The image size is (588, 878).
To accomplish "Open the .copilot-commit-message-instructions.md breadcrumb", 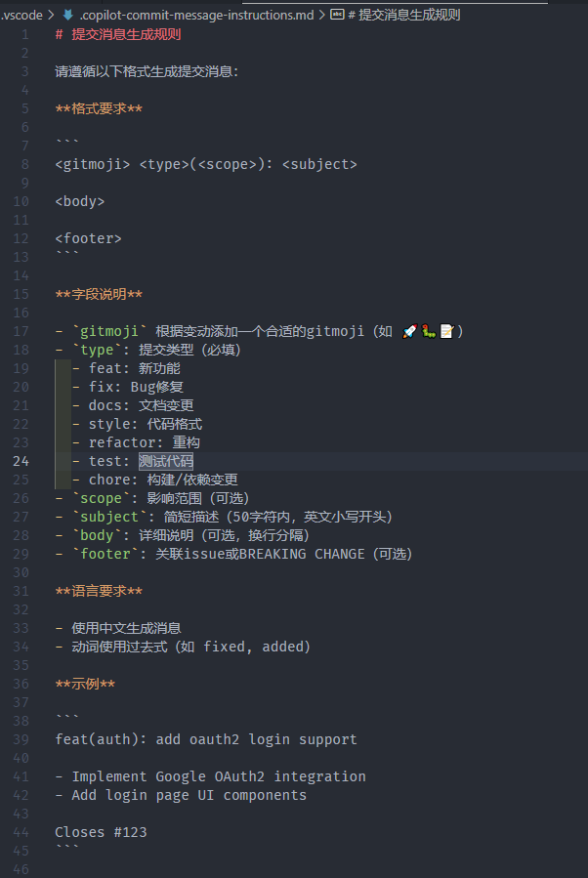I will [x=196, y=15].
